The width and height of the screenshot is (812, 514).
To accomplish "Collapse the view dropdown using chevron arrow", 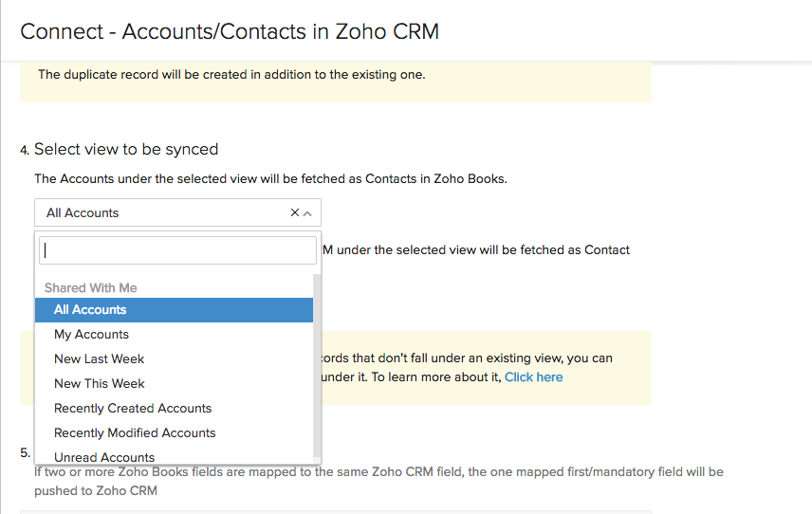I will [307, 213].
